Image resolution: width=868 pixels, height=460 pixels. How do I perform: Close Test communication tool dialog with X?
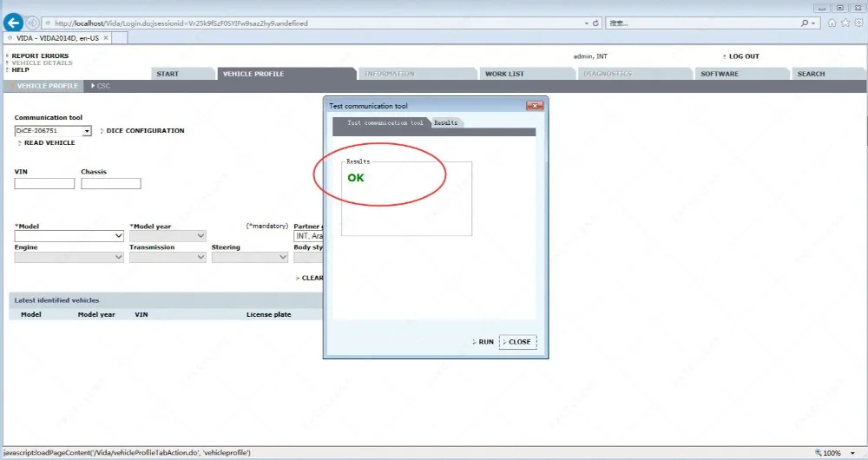click(x=535, y=105)
